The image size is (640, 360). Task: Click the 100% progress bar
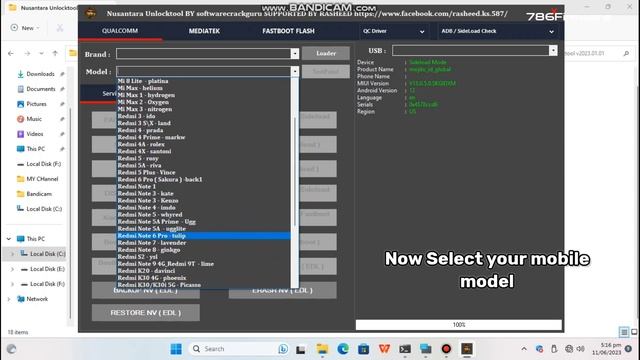coord(459,324)
